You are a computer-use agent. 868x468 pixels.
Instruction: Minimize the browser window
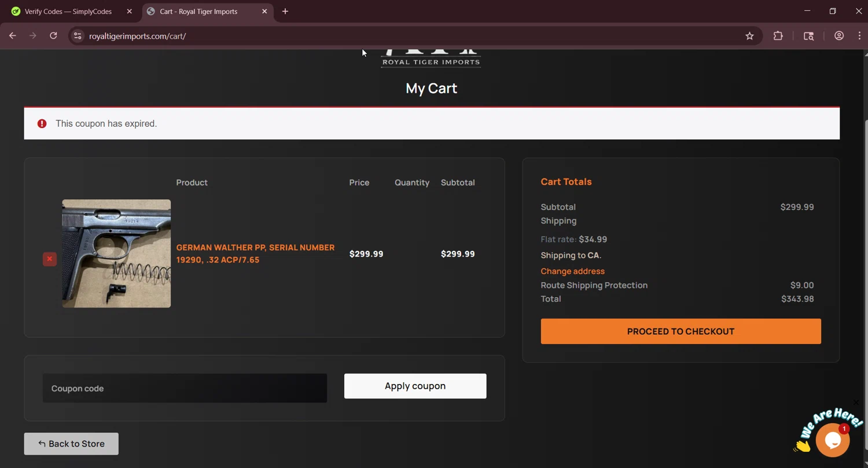pos(807,11)
